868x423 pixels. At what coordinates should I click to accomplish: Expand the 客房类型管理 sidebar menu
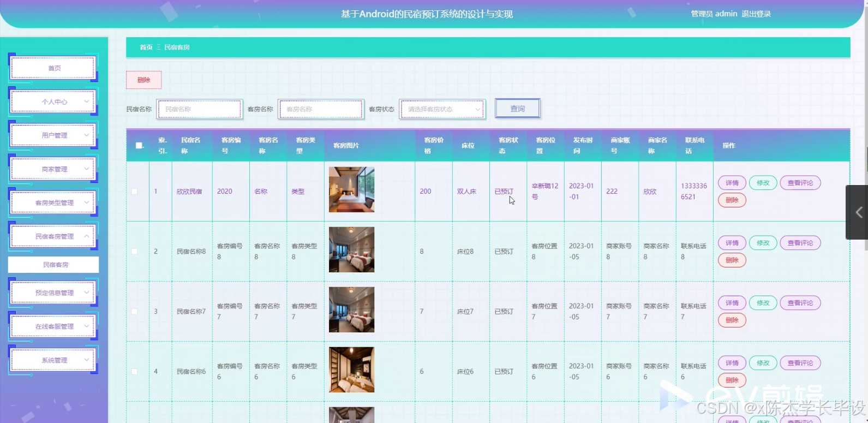tap(53, 203)
